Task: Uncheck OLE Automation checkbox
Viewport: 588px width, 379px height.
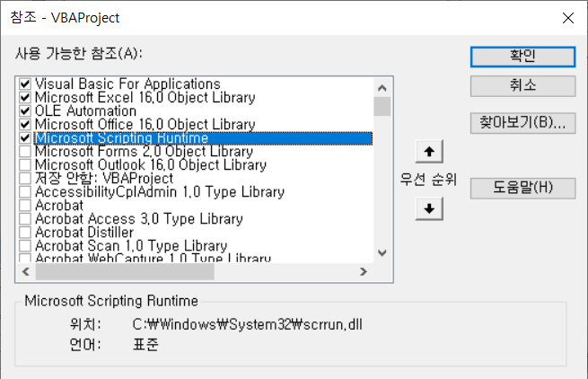Action: coord(25,110)
